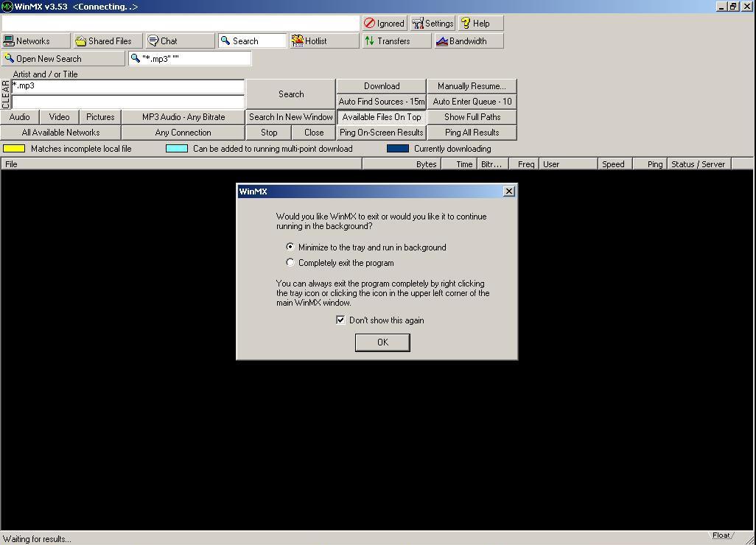Click the Chat speech bubble icon
The height and width of the screenshot is (545, 756).
pyautogui.click(x=153, y=41)
